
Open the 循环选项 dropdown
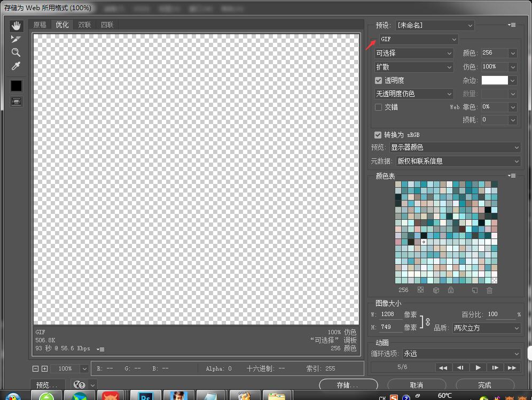pyautogui.click(x=461, y=353)
